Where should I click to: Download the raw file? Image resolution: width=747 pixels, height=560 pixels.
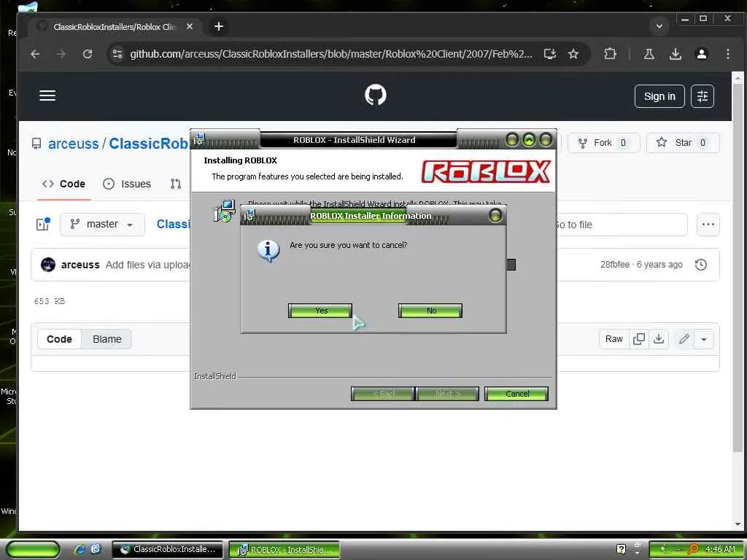(659, 339)
